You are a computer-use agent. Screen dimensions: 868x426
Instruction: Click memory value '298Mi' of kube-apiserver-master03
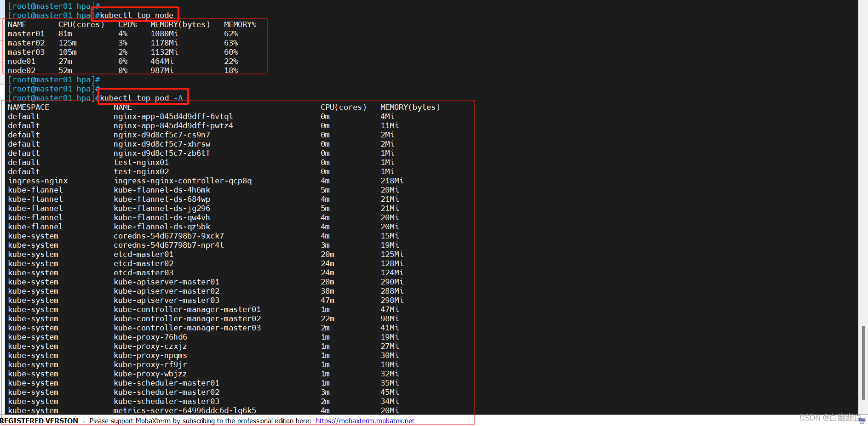coord(392,300)
